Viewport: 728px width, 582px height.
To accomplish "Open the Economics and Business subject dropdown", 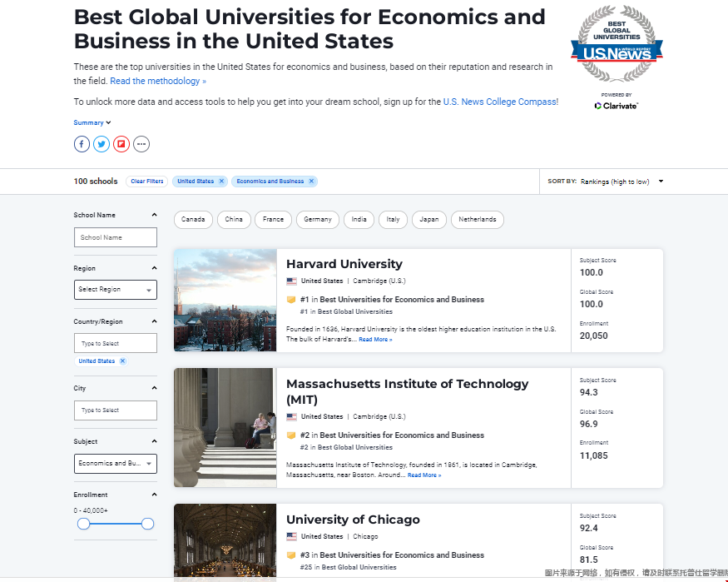I will (x=116, y=464).
